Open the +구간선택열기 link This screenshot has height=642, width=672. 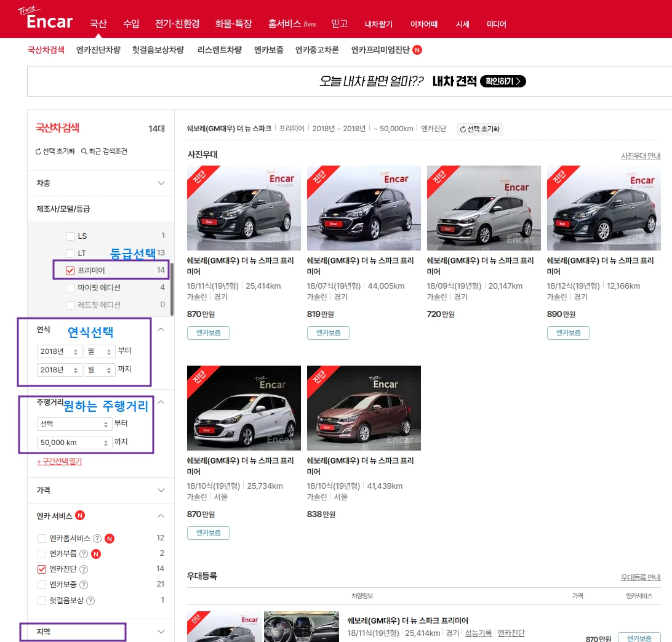tap(59, 461)
